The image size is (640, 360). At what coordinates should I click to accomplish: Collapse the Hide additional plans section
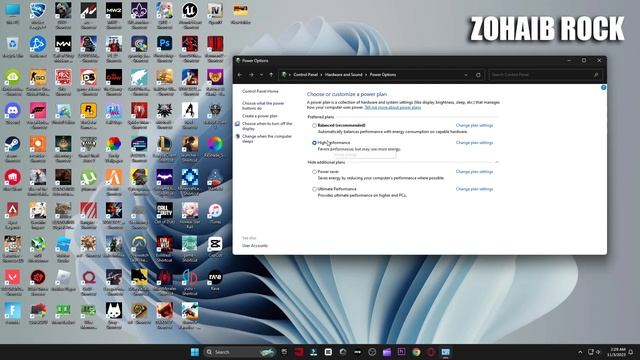coord(497,162)
